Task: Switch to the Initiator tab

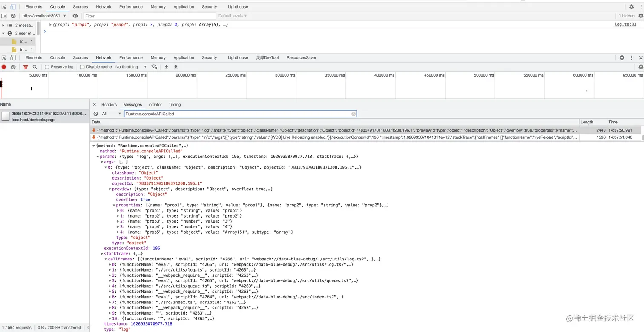Action: coord(155,104)
